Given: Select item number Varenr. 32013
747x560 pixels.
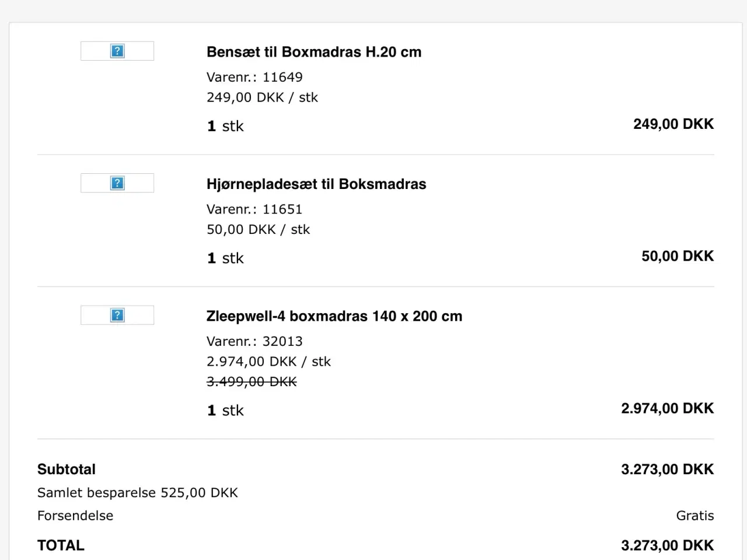Looking at the screenshot, I should click(x=254, y=341).
